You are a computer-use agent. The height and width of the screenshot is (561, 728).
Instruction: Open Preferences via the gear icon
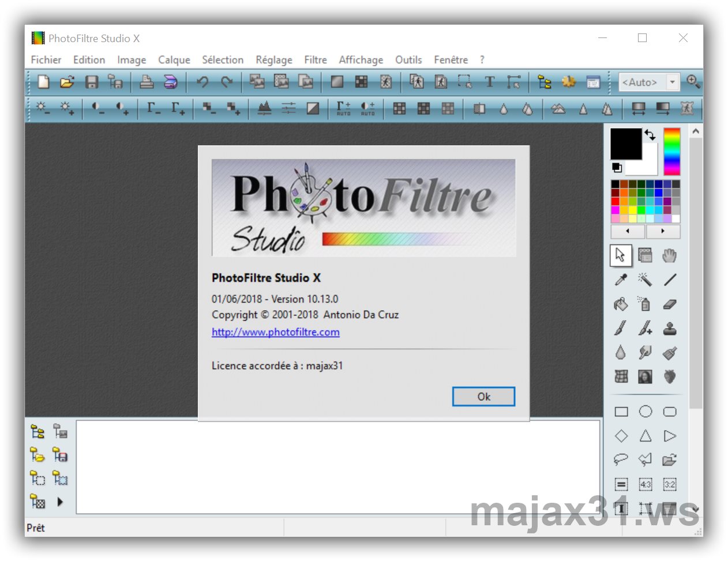click(569, 82)
